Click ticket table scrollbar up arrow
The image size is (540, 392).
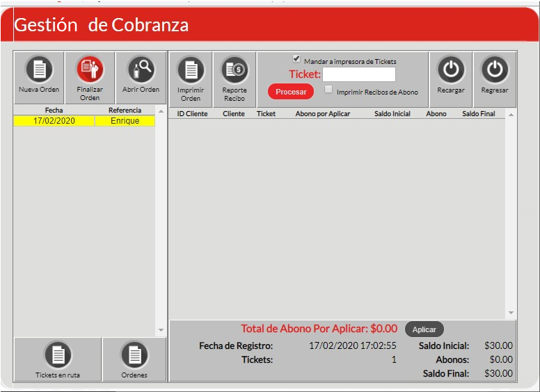(511, 113)
